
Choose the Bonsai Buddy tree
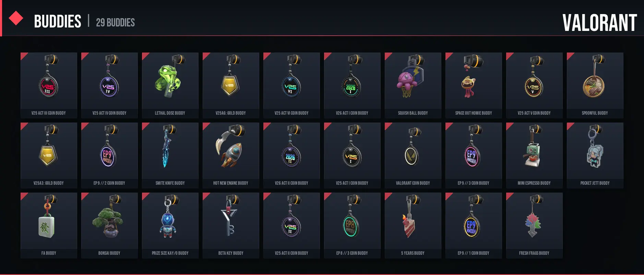[x=109, y=225]
